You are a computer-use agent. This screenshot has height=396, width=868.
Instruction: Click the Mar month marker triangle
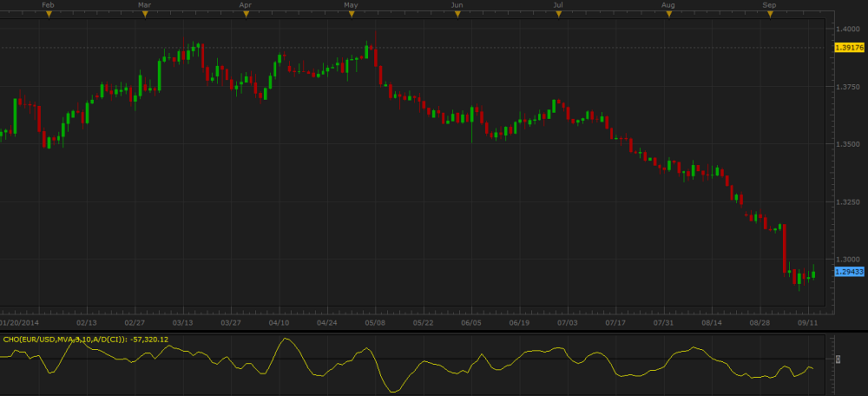coord(145,15)
